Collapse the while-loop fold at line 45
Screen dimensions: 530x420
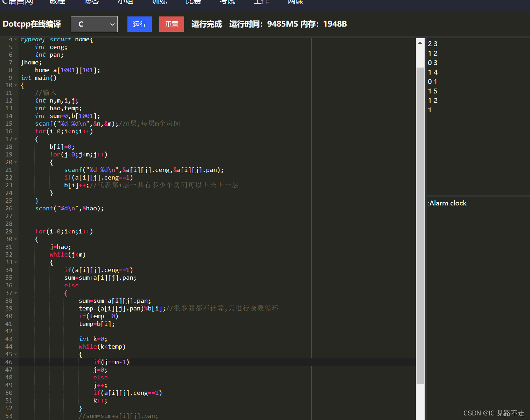pyautogui.click(x=15, y=354)
